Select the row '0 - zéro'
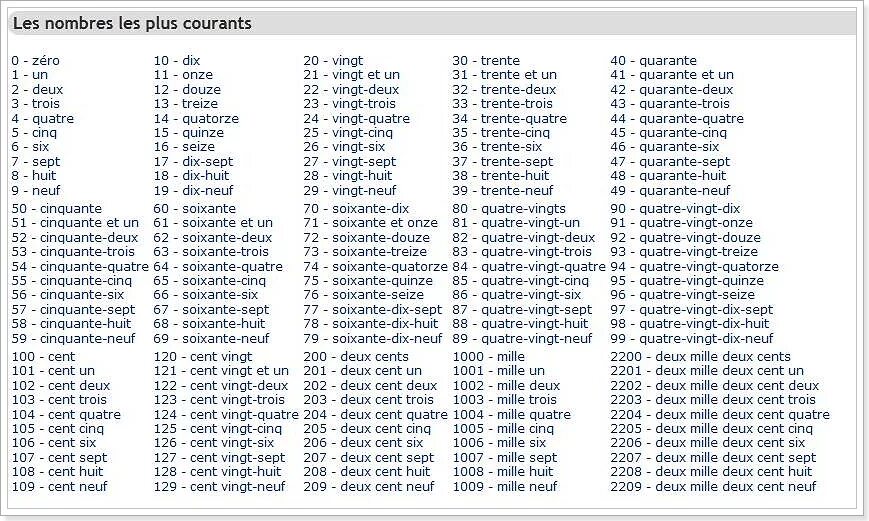Screen dimensions: 869x521 tap(35, 60)
